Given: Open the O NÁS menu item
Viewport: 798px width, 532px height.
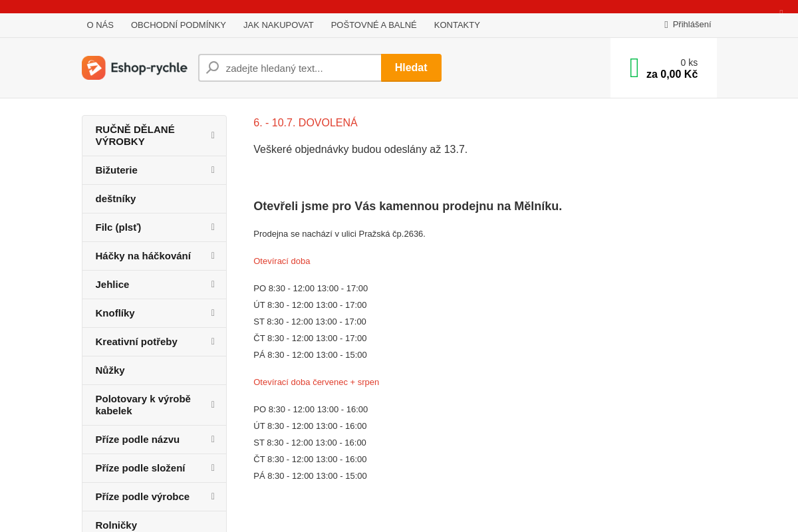Looking at the screenshot, I should [x=100, y=25].
